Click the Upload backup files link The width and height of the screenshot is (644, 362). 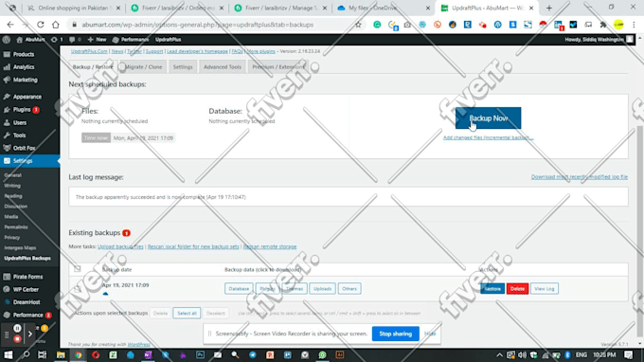point(120,246)
